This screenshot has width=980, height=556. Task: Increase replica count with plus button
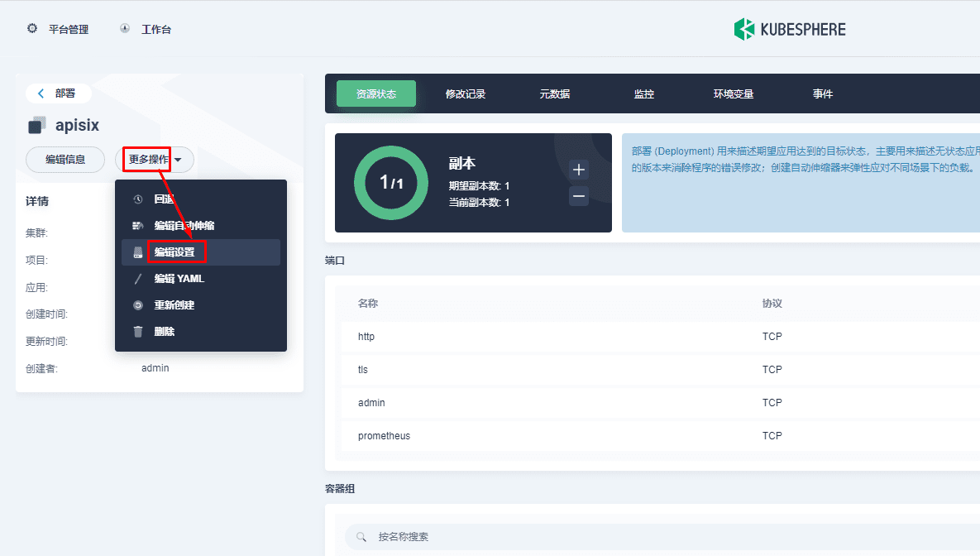(x=579, y=170)
